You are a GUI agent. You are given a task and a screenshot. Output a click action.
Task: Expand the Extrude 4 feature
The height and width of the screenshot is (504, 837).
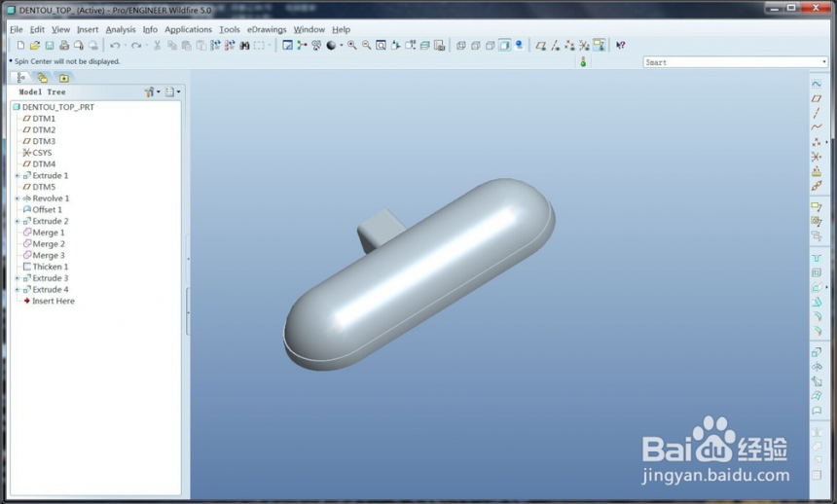tap(18, 290)
